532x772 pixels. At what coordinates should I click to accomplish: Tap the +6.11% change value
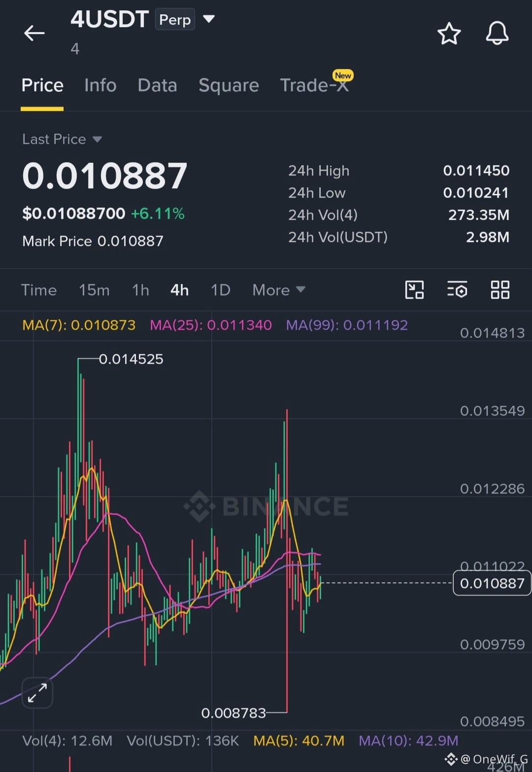click(x=158, y=213)
